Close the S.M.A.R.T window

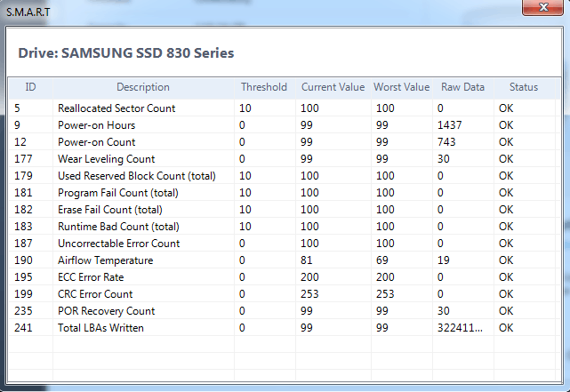542,7
